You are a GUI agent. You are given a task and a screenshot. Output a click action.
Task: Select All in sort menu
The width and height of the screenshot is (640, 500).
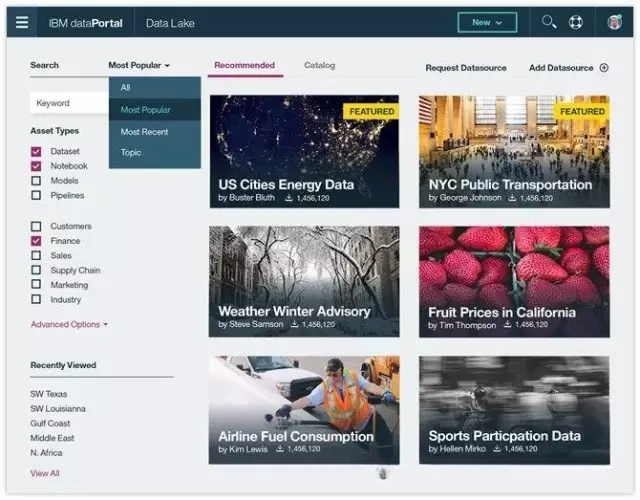pos(155,87)
